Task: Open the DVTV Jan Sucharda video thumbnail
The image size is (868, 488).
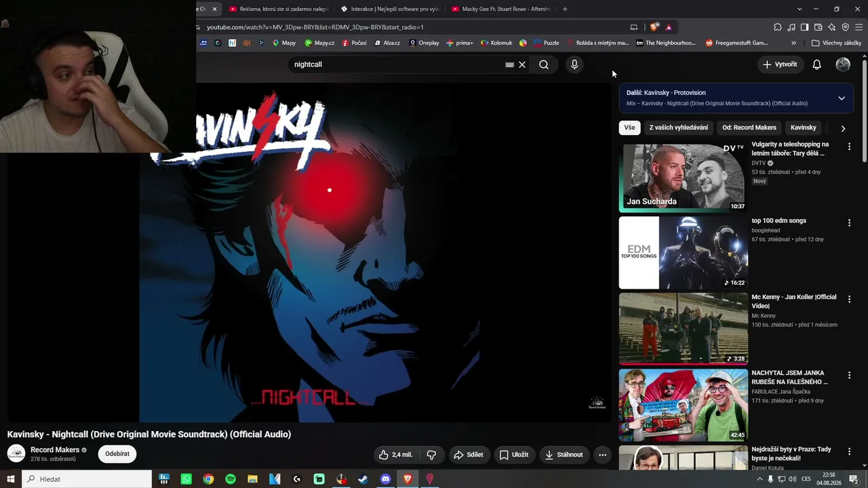Action: coord(684,178)
